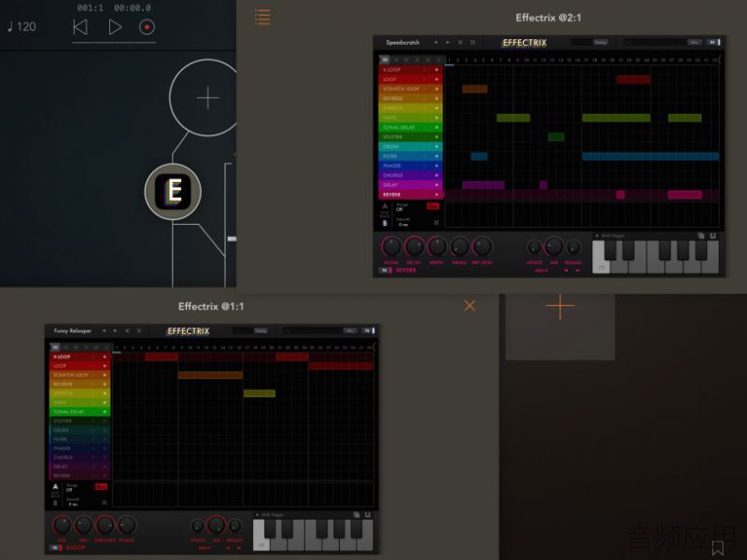Open the Speedscratch preset menu
The image size is (747, 560).
pos(402,42)
